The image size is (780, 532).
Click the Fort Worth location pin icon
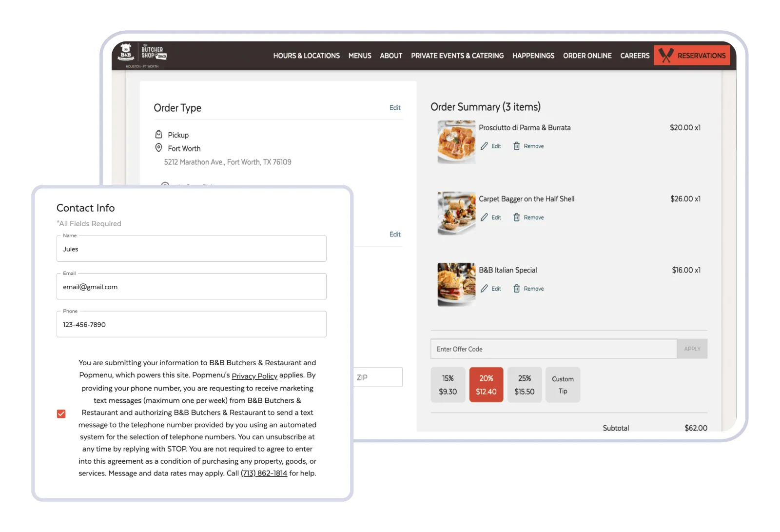[158, 148]
